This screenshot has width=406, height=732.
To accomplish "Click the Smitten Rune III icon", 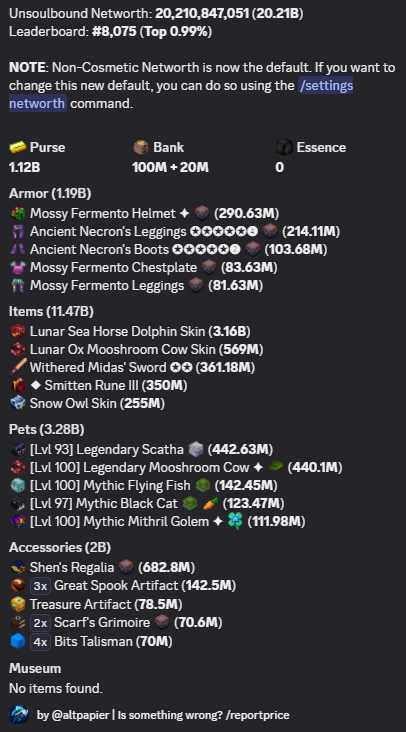I will 18,386.
